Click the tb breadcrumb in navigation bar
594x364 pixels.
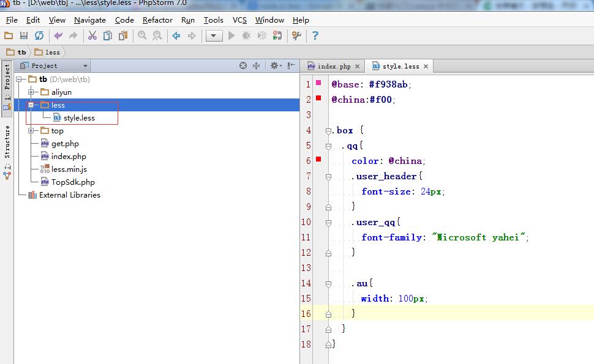pyautogui.click(x=17, y=52)
